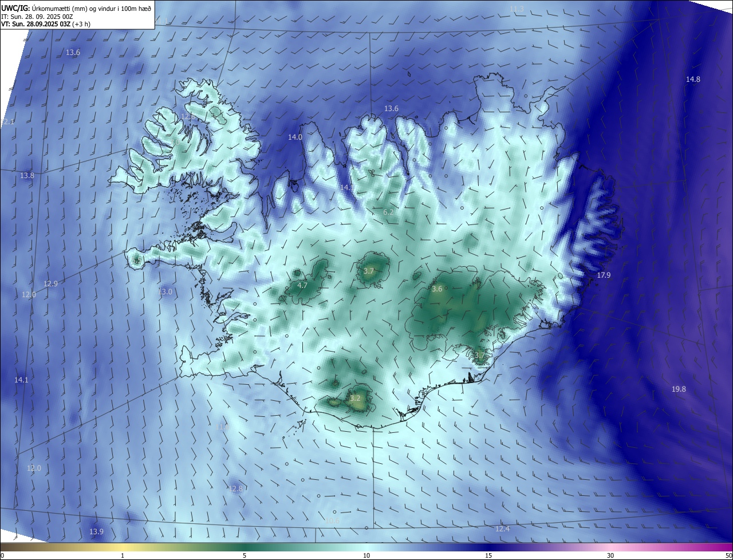Click the color scale tick label 5

pos(245,555)
